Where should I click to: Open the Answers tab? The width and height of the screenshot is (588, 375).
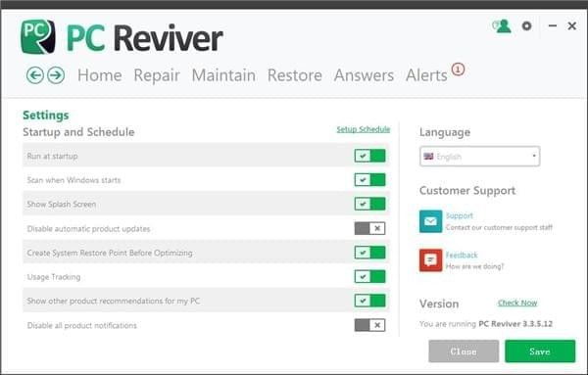[x=364, y=75]
